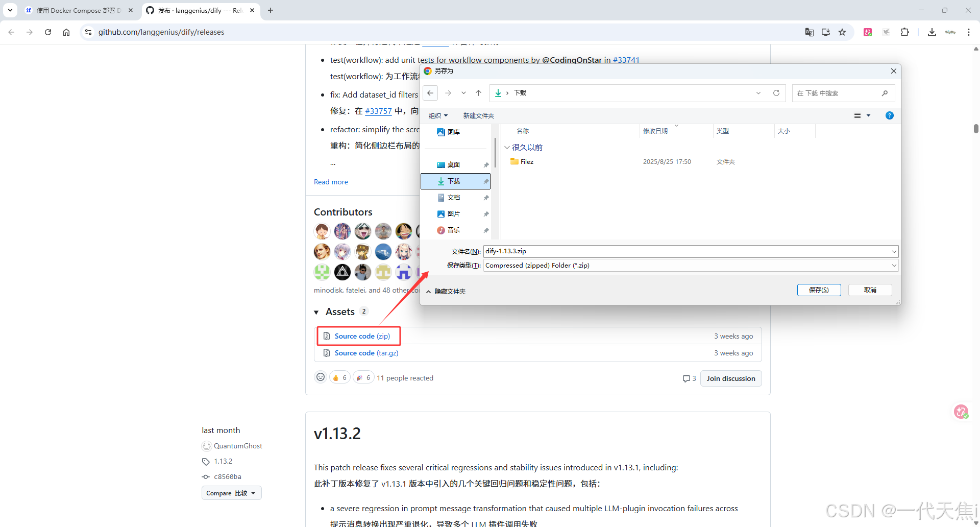
Task: Sort files by 修改日期 column header
Action: [x=655, y=131]
